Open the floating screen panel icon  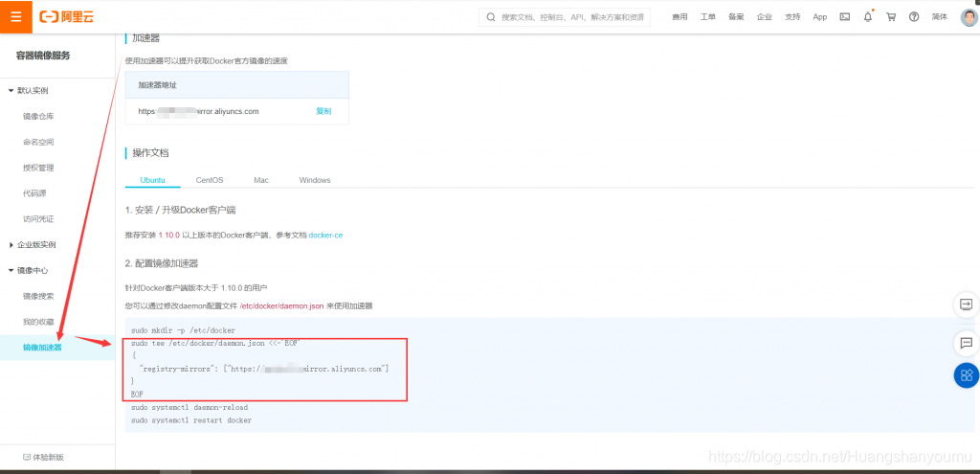pyautogui.click(x=966, y=305)
